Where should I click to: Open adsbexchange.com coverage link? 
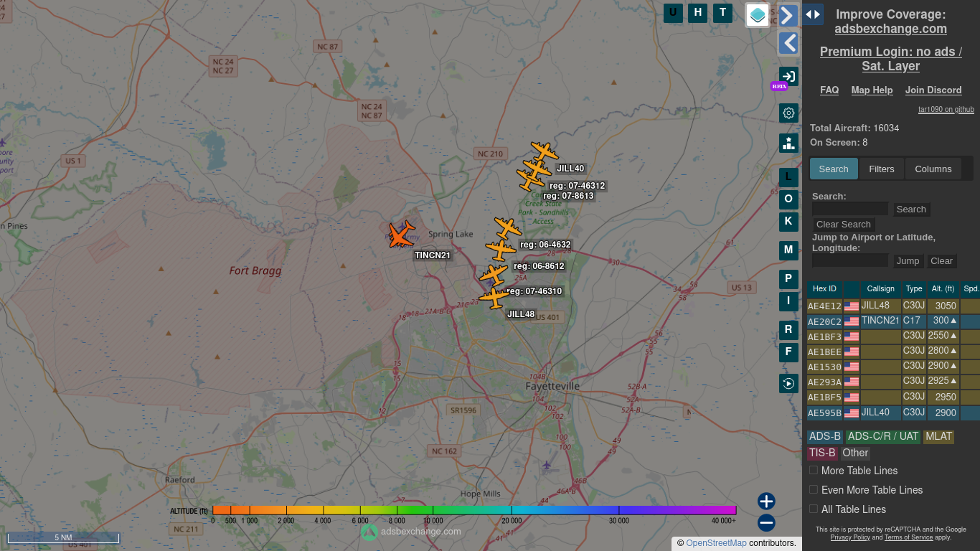890,29
